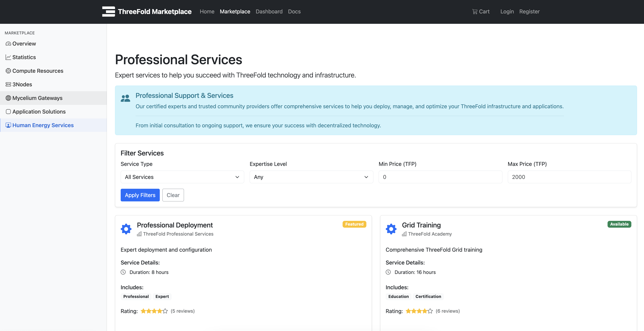
Task: Click the Application Solutions square icon
Action: click(x=8, y=111)
